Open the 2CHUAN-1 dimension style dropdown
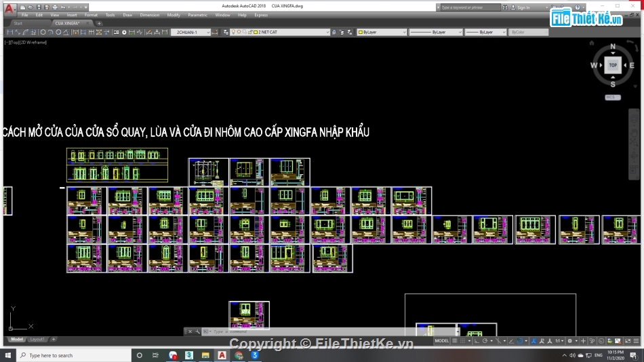Screen dimensions: 644x362 (x=190, y=32)
